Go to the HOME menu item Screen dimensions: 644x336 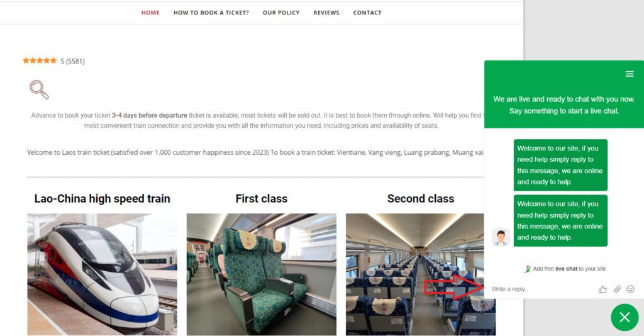tap(150, 13)
